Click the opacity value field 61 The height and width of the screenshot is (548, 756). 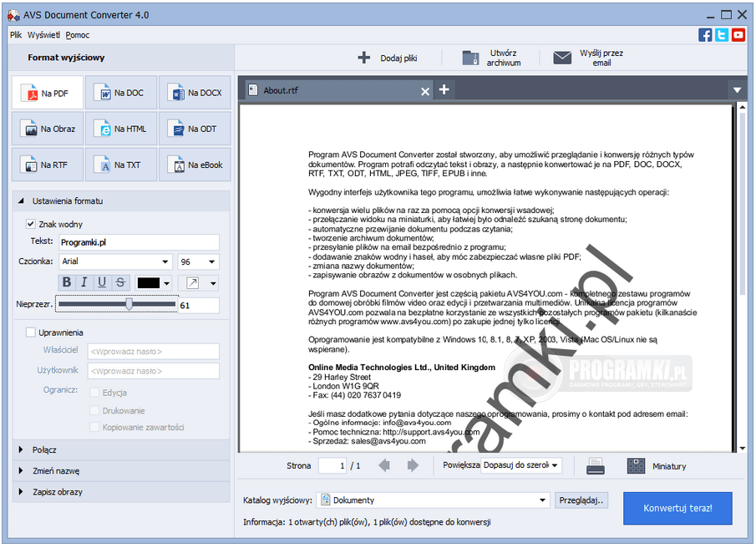[x=199, y=306]
